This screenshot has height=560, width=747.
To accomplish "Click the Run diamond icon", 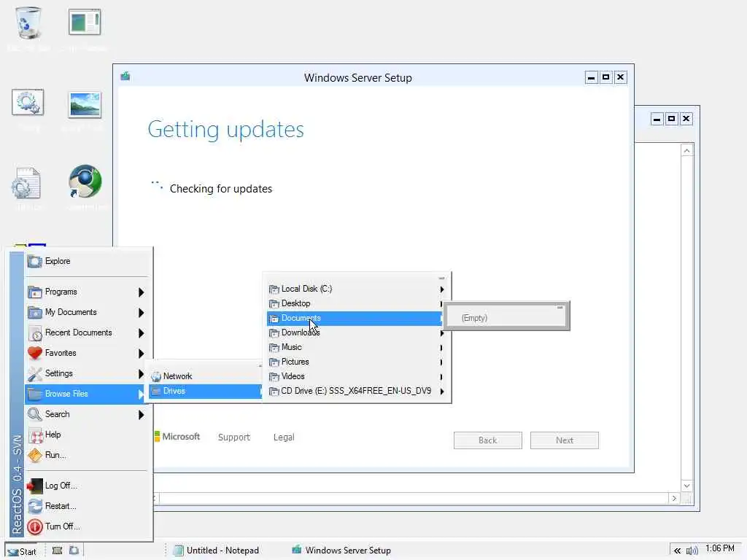I will click(x=35, y=455).
